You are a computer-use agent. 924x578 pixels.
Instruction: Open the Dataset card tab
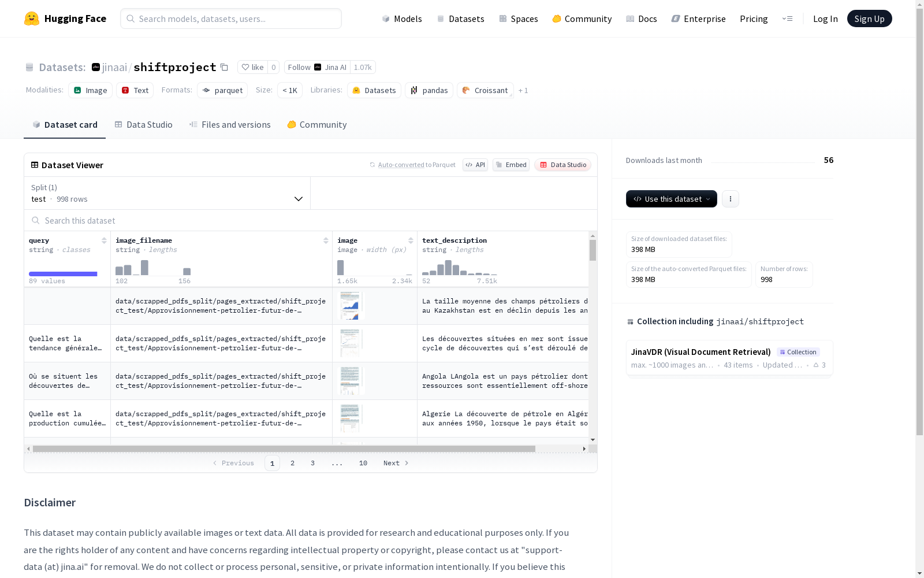(65, 125)
